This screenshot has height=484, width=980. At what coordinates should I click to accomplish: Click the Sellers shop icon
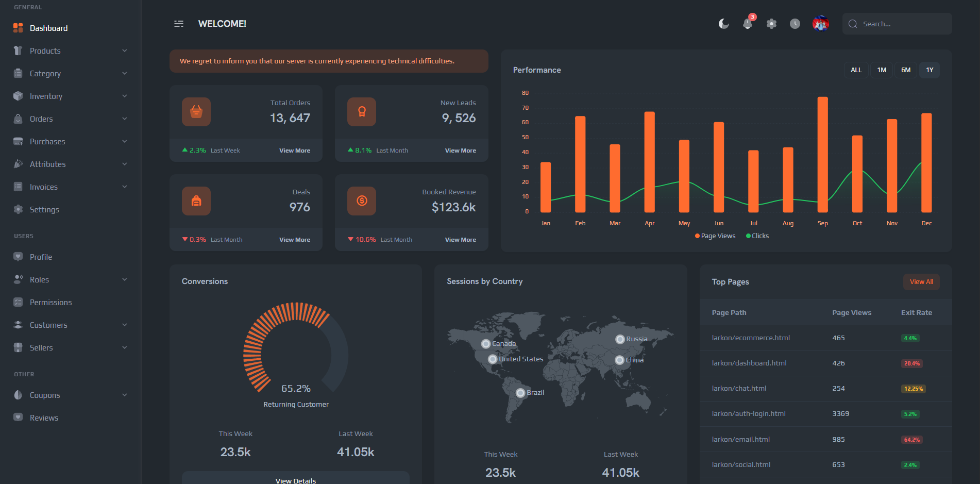[18, 347]
